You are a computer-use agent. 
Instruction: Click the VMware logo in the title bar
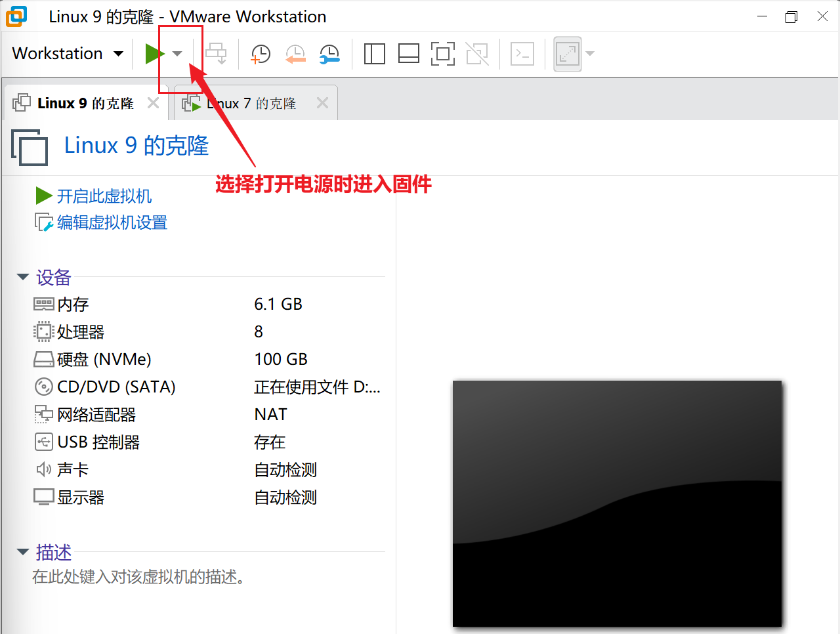click(x=16, y=16)
